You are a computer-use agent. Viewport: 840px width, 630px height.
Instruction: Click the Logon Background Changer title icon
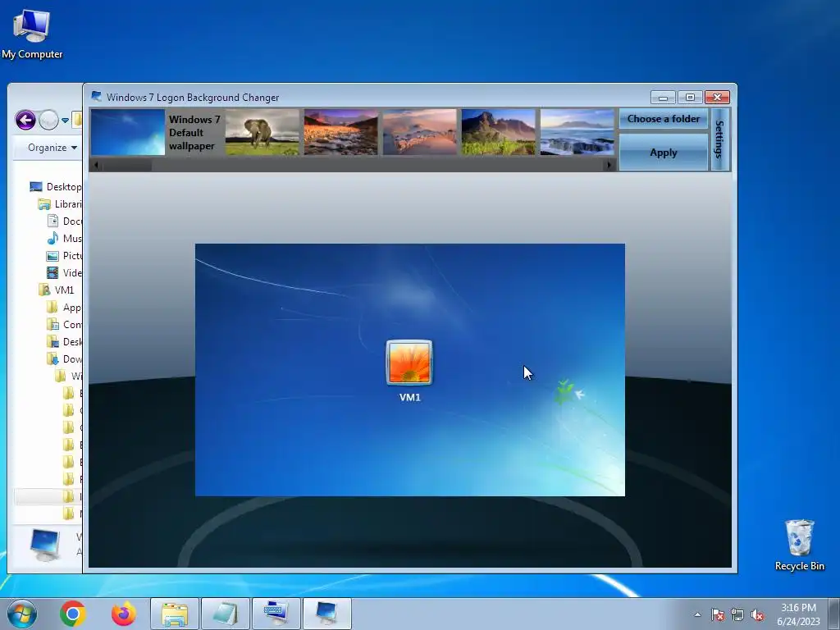coord(97,97)
